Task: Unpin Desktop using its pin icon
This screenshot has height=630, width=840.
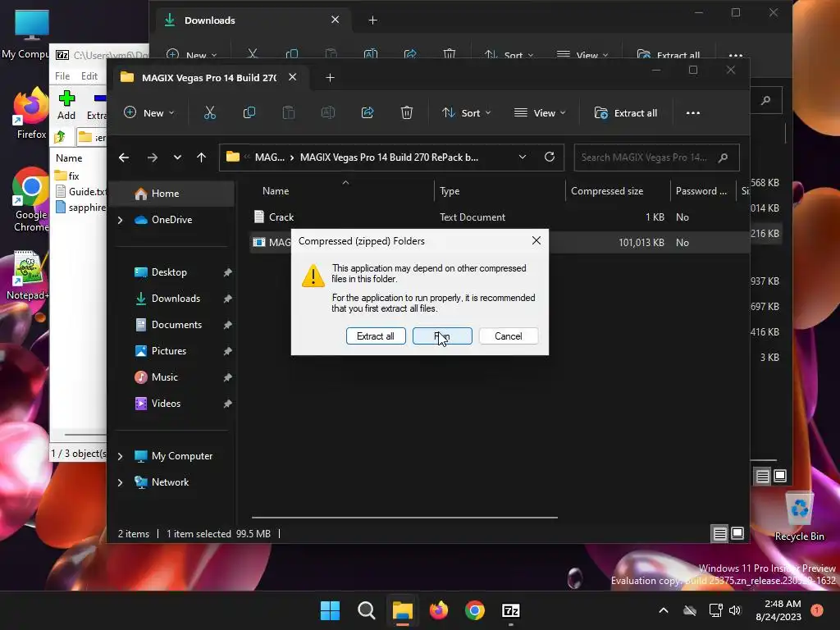Action: point(228,272)
